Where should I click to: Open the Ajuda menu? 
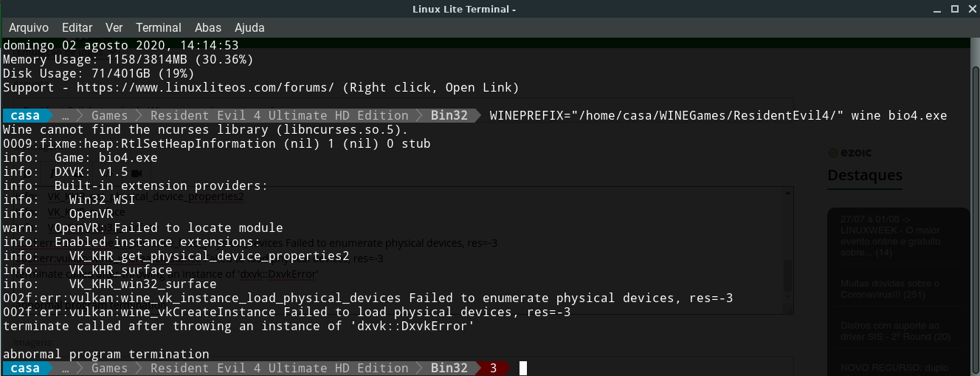(x=249, y=27)
